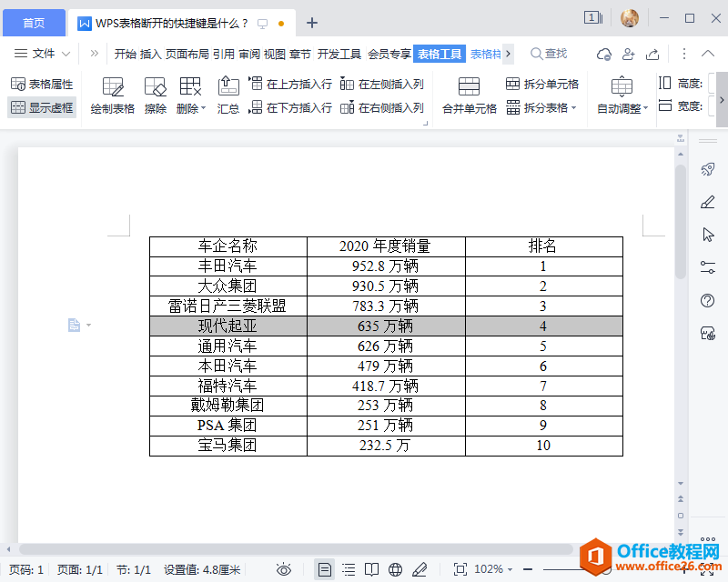Click the share icon
728x582 pixels.
(x=652, y=55)
